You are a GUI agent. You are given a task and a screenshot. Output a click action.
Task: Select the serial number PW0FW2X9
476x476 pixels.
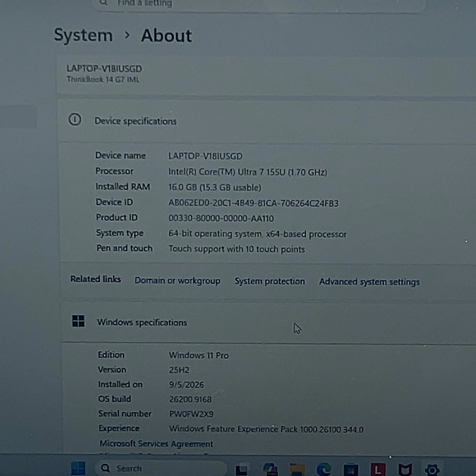(x=191, y=414)
